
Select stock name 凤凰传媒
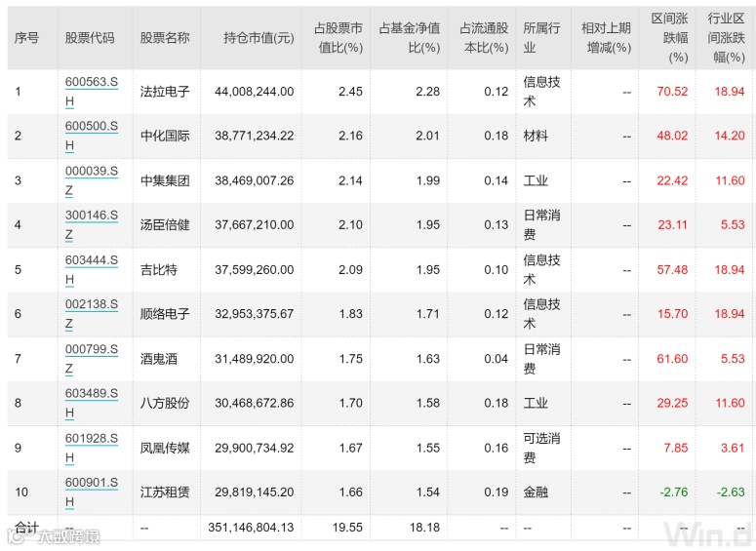click(165, 448)
